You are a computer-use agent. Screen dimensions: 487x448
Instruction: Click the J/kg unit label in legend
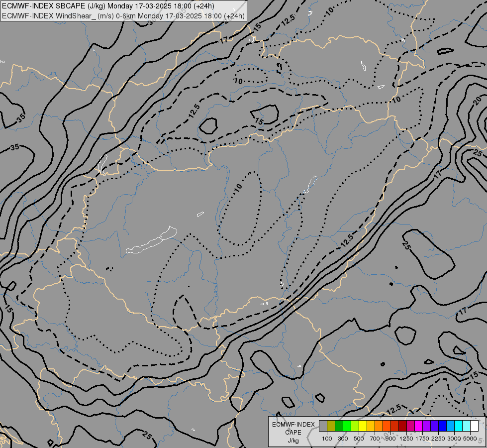293,441
